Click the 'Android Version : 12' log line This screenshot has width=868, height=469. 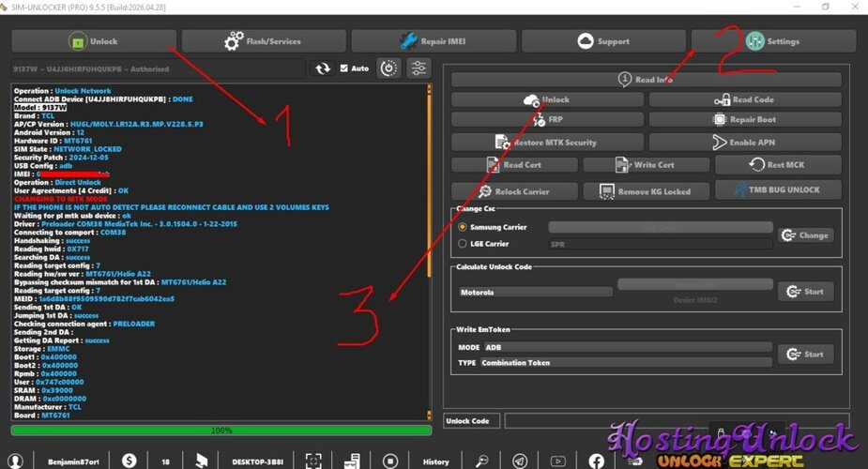tap(50, 132)
